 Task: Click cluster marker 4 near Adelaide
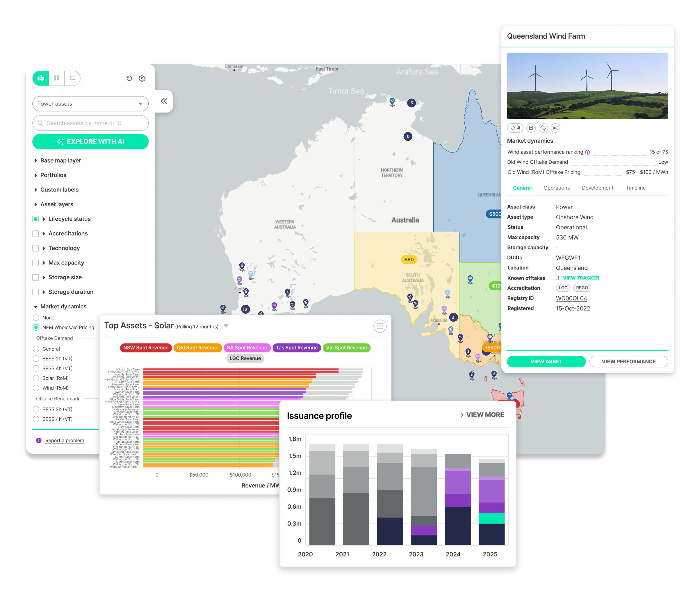point(453,318)
